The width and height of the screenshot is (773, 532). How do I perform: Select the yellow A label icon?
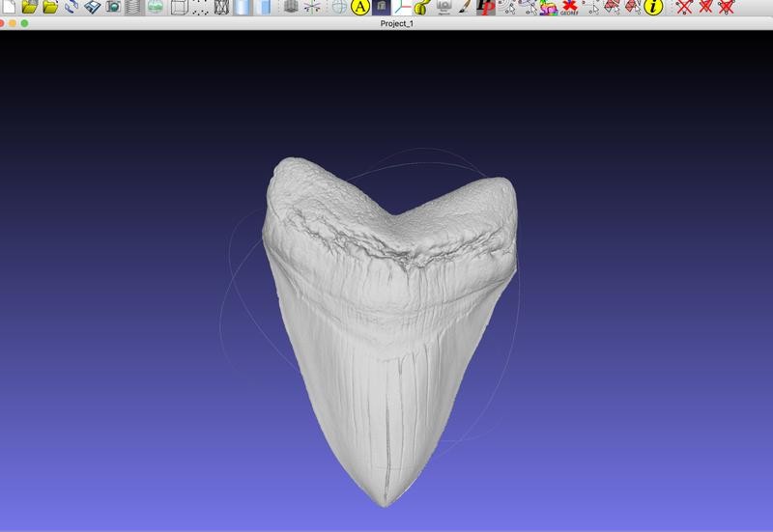click(x=360, y=7)
